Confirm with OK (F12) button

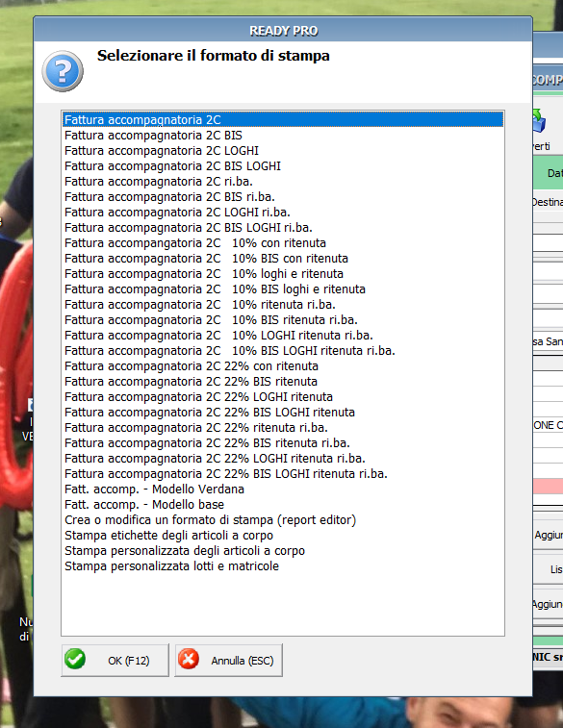[115, 660]
